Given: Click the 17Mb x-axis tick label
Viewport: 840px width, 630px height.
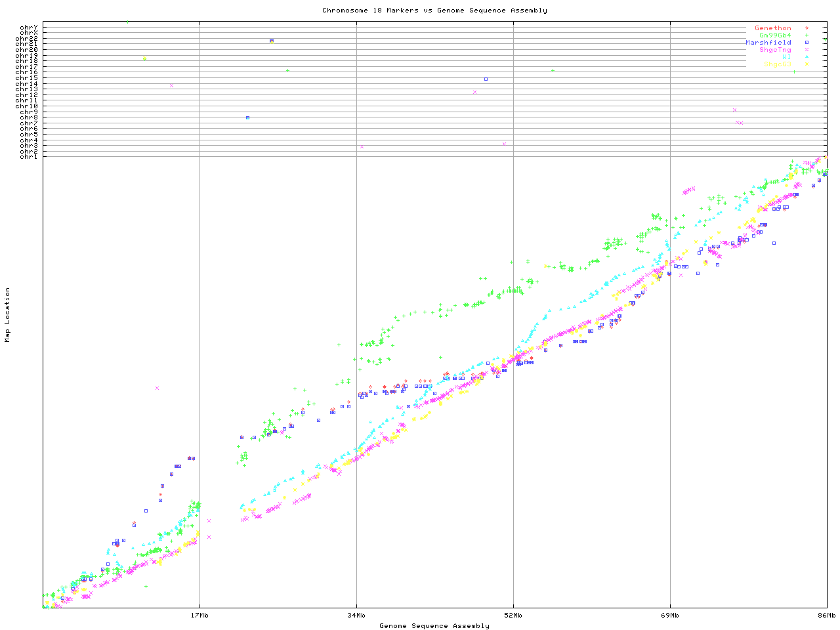Looking at the screenshot, I should (199, 616).
